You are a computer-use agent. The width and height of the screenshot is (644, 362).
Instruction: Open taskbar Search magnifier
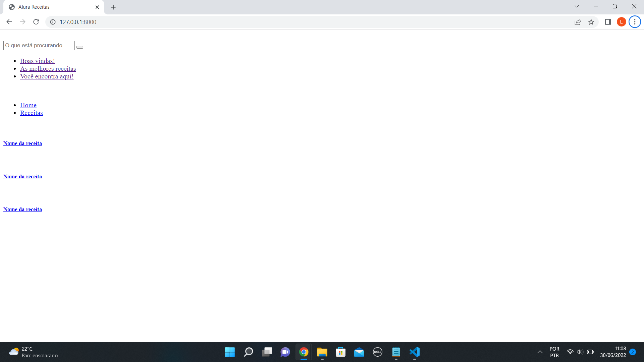click(248, 352)
